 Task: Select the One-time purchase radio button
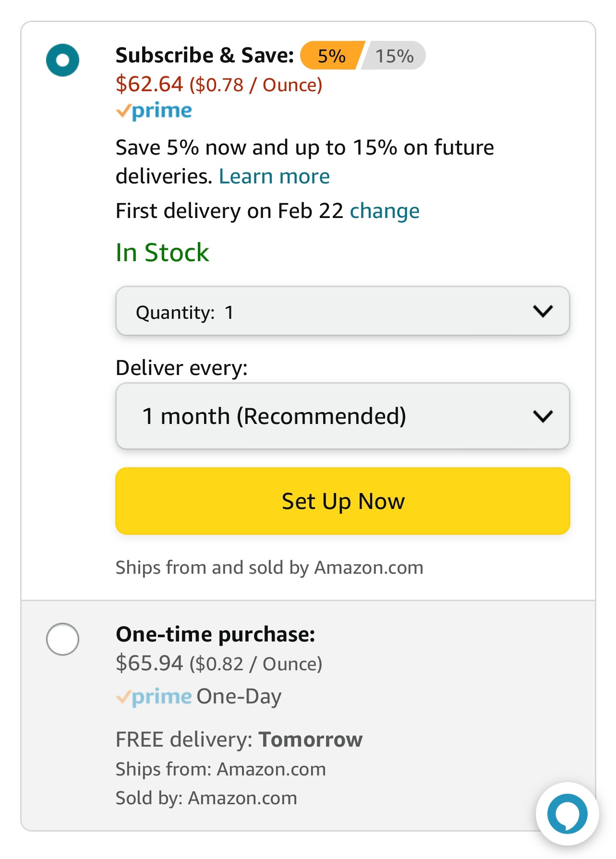pyautogui.click(x=62, y=639)
